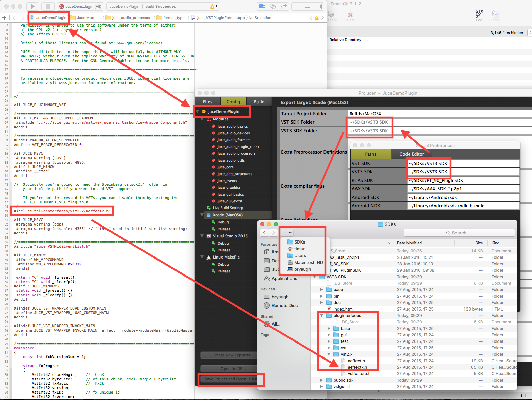Open the format_types breadcrumb
Screen dimensions: 532x400
click(172, 18)
